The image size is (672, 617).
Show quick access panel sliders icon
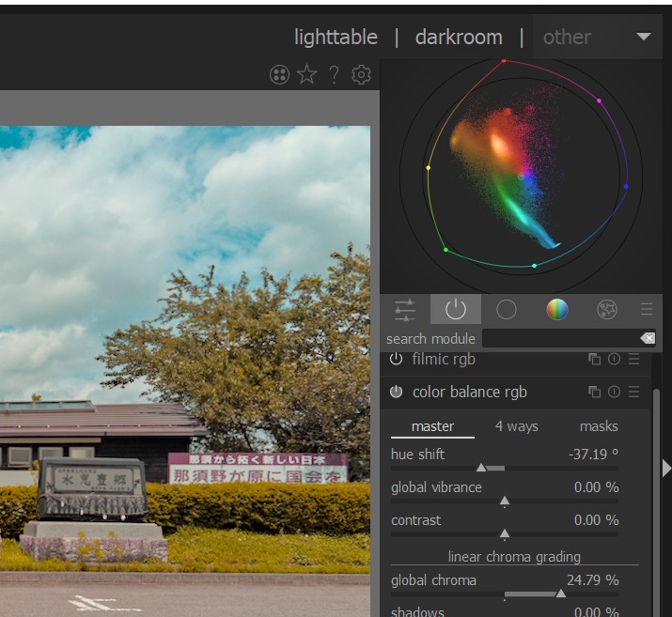(x=405, y=309)
